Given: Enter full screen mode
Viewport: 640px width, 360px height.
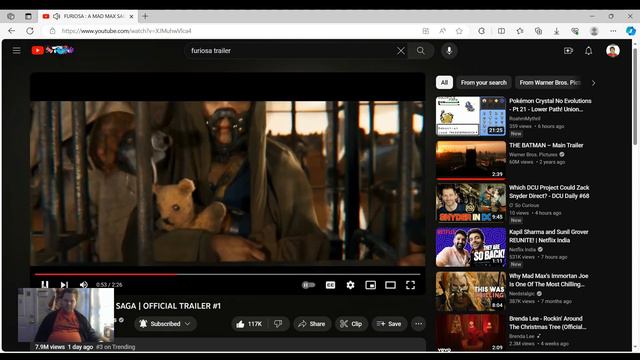Looking at the screenshot, I should [x=410, y=285].
